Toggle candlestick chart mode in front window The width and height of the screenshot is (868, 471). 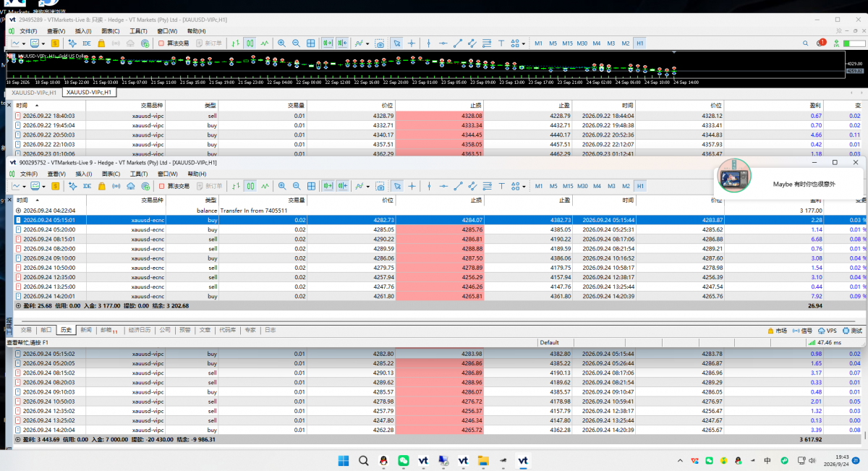pos(250,186)
